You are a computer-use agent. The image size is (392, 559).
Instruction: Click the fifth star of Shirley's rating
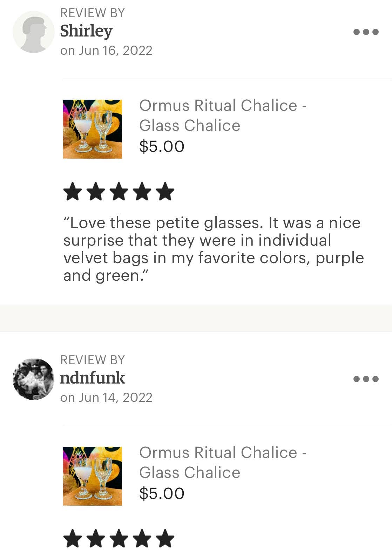163,191
